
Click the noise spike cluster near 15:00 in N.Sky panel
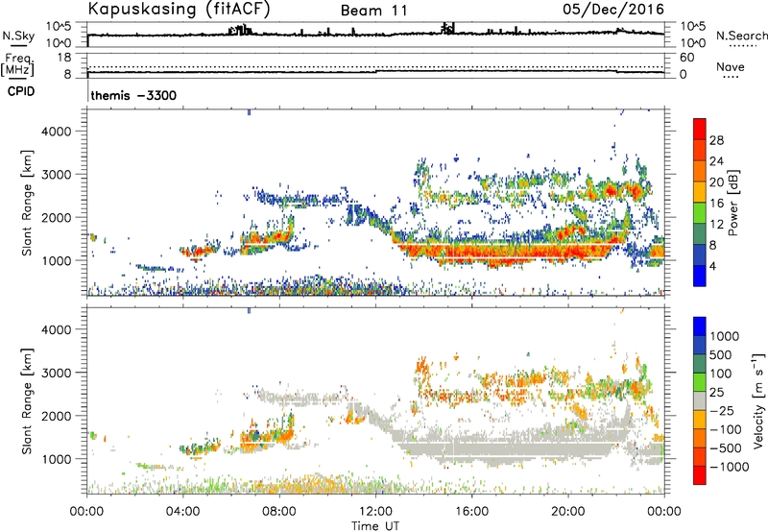(x=447, y=29)
